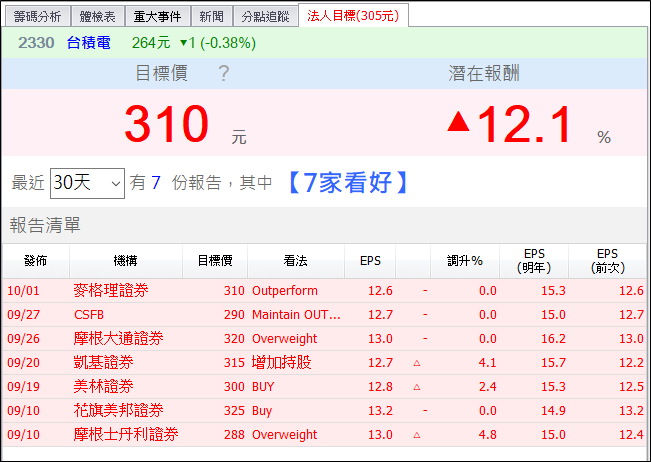
Task: Click target price 325 cell
Action: click(234, 411)
